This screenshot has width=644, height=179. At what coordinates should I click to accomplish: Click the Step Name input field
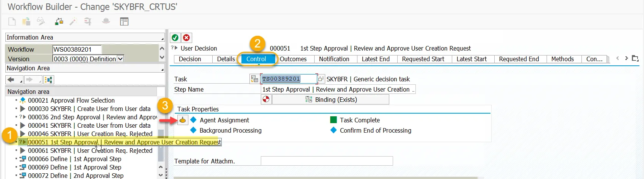(338, 89)
